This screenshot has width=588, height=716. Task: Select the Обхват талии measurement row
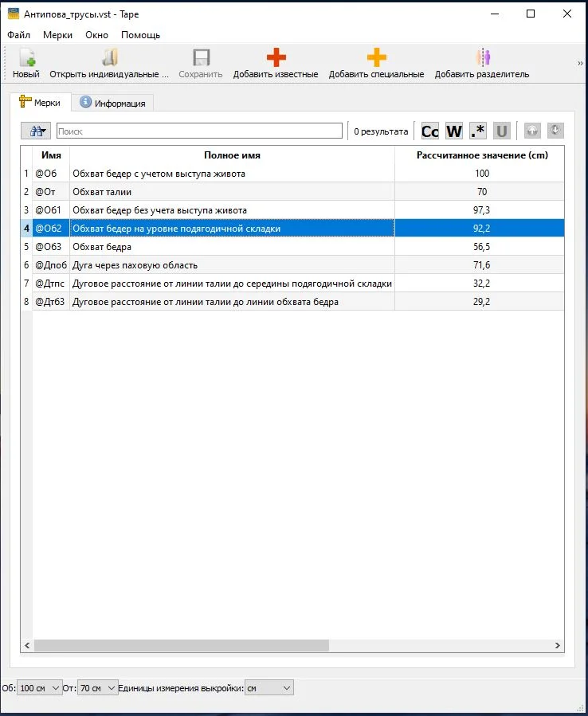(x=292, y=192)
